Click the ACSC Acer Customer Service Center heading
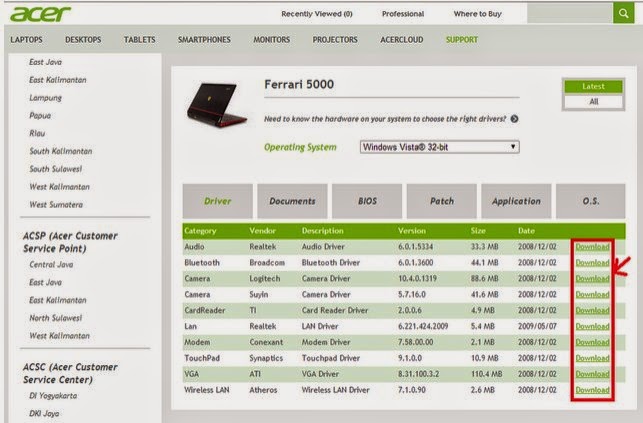 [x=70, y=373]
